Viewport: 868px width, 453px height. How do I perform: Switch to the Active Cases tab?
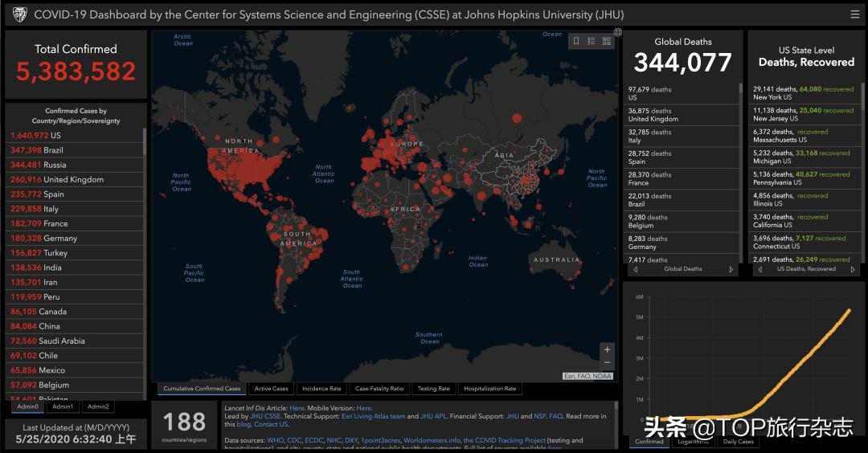(x=271, y=389)
